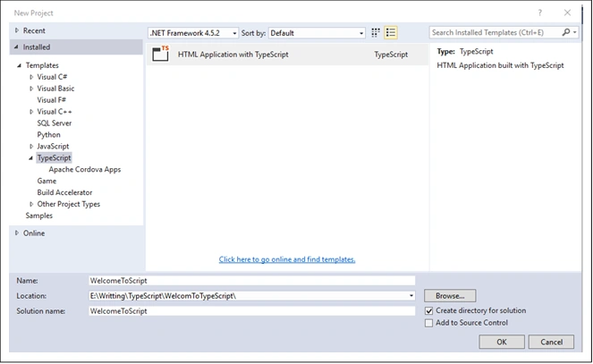Open the help question mark button

tap(540, 13)
